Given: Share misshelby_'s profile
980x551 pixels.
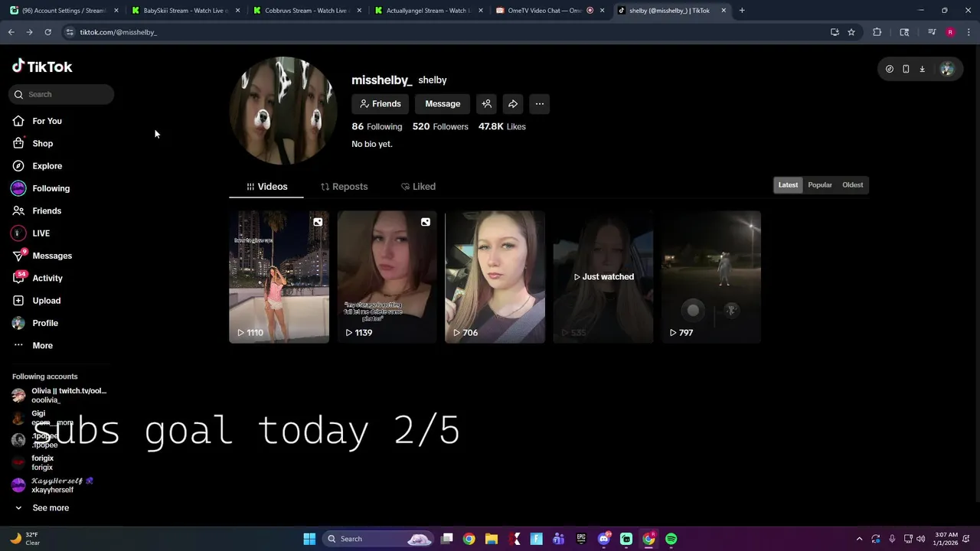Looking at the screenshot, I should [513, 104].
